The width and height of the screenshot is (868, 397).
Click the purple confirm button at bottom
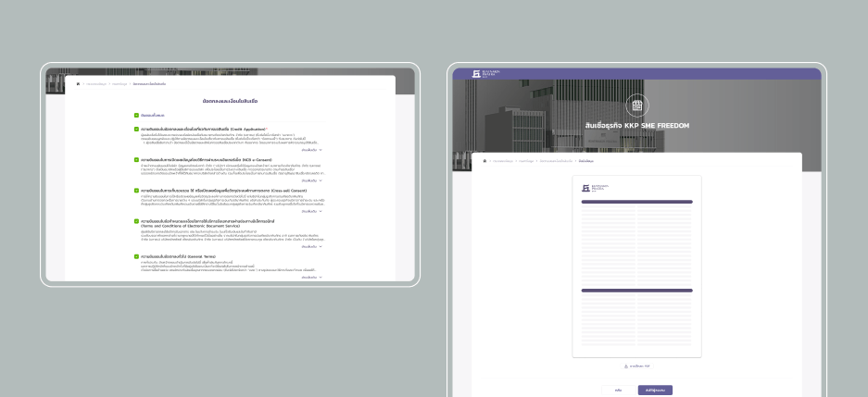click(x=655, y=390)
